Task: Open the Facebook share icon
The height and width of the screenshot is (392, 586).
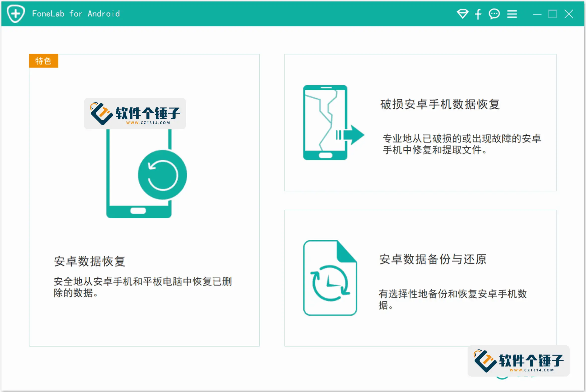Action: coord(478,14)
